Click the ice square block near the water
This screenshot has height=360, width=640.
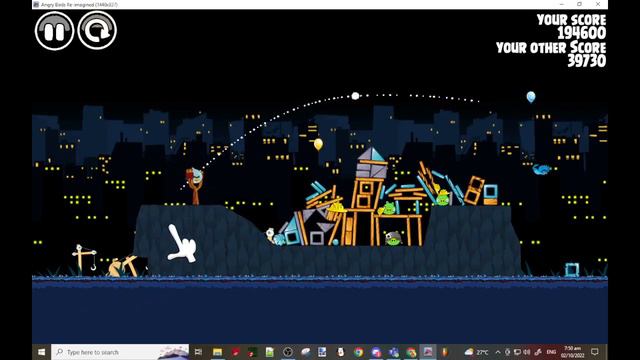[x=572, y=270]
